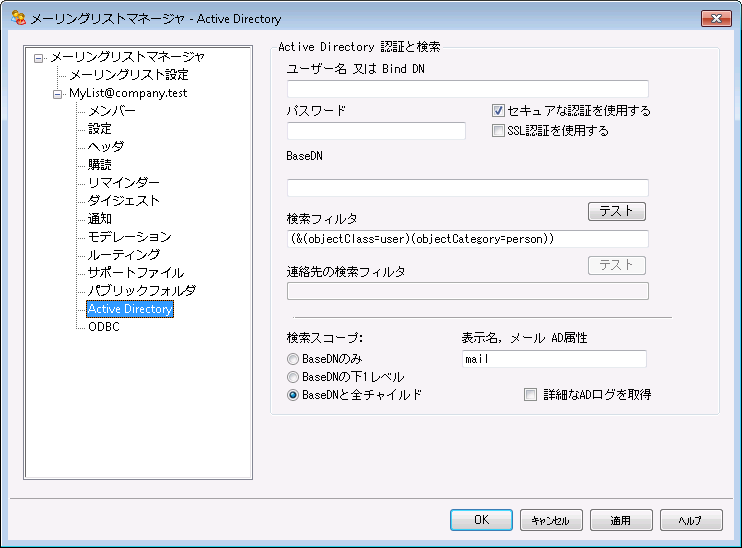This screenshot has width=742, height=548.
Task: Click the Mailing List Manager title bar icon
Action: 18,18
